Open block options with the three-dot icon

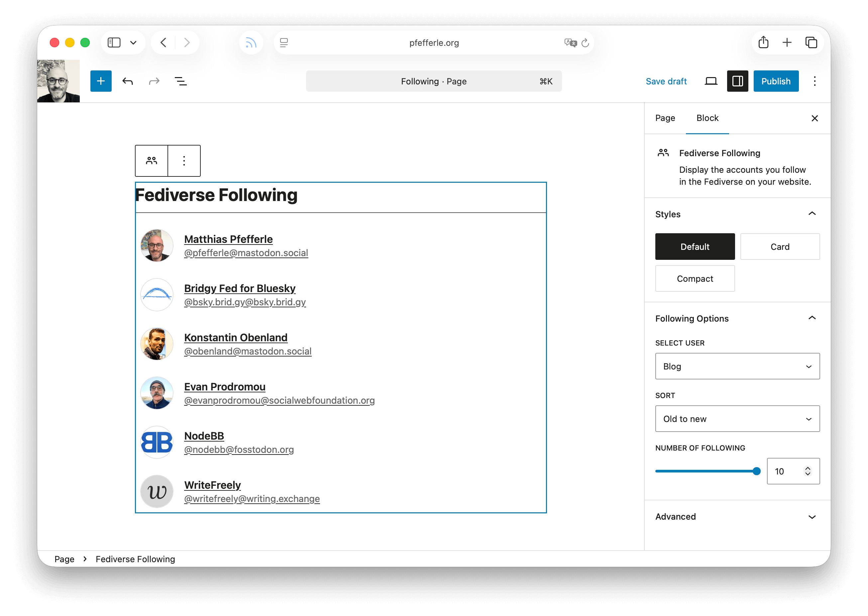coord(184,160)
